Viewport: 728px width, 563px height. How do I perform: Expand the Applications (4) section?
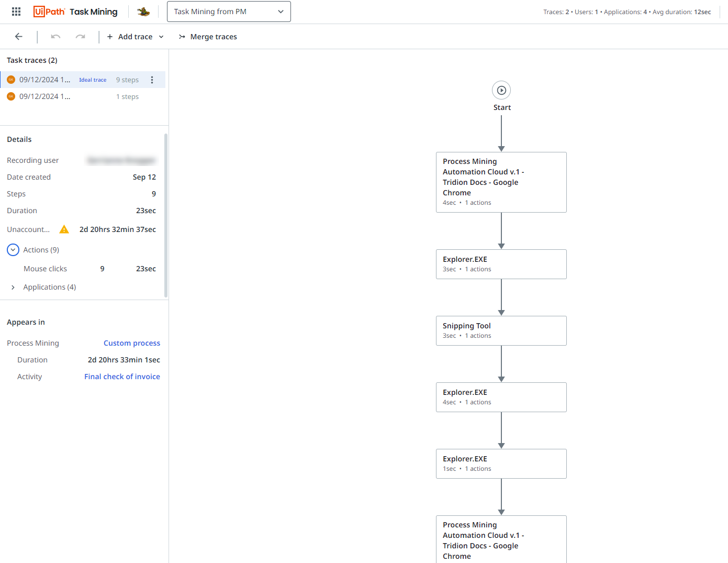[13, 288]
